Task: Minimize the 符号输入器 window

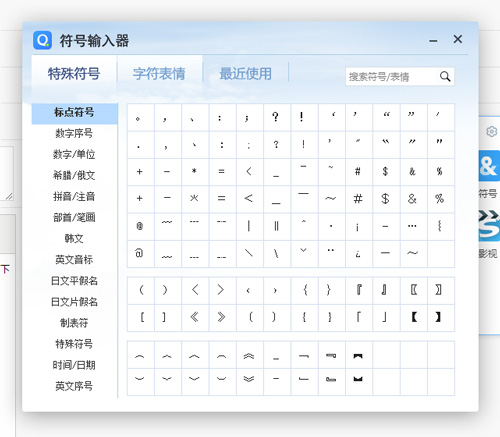Action: click(433, 41)
